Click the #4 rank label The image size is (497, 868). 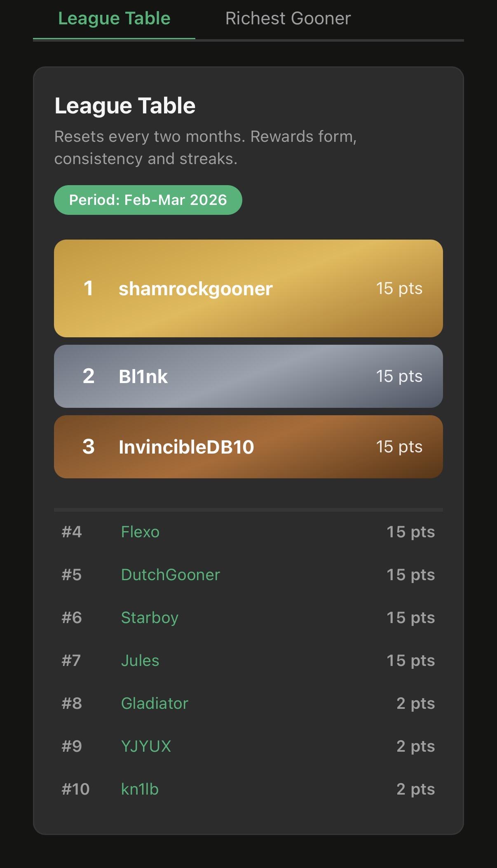[72, 532]
